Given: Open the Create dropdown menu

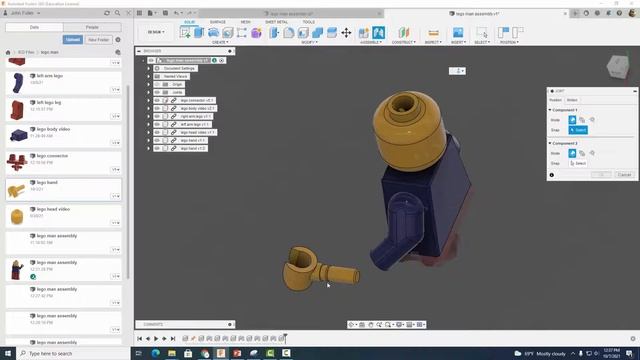Looking at the screenshot, I should coord(220,42).
